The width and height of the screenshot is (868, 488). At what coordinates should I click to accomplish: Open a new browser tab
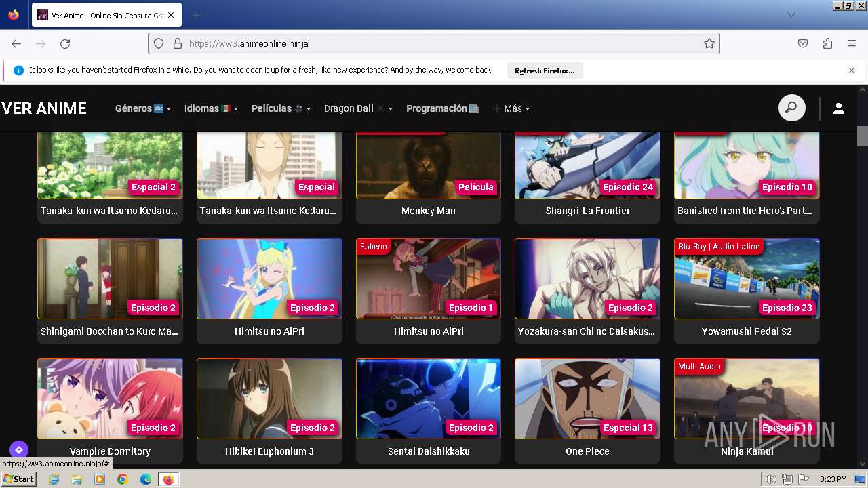pos(196,15)
